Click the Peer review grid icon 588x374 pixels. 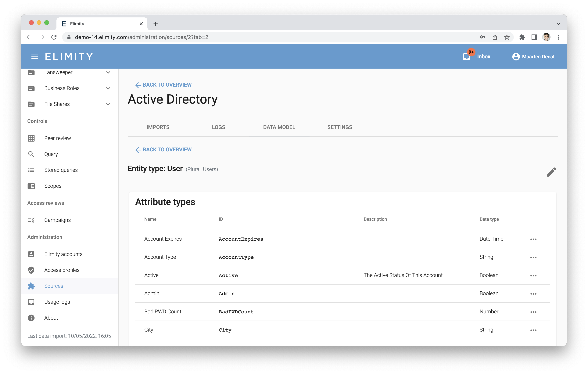pyautogui.click(x=31, y=138)
